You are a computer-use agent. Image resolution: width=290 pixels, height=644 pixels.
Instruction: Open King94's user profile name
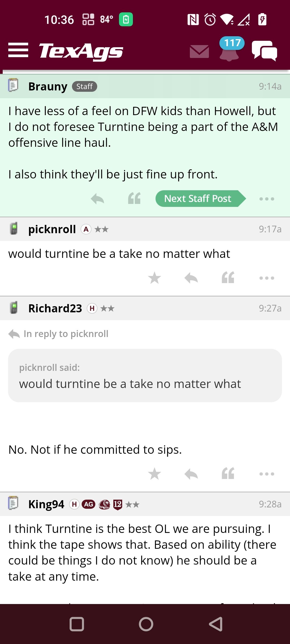46,504
